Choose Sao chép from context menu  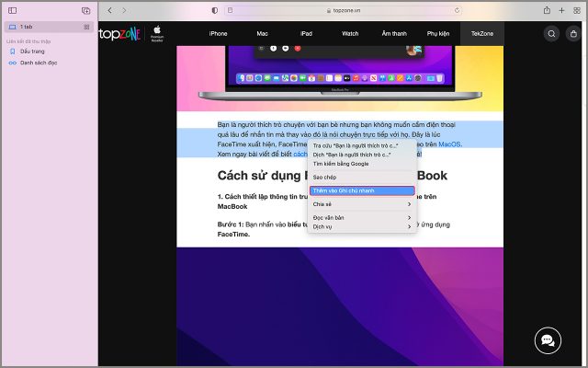point(325,177)
